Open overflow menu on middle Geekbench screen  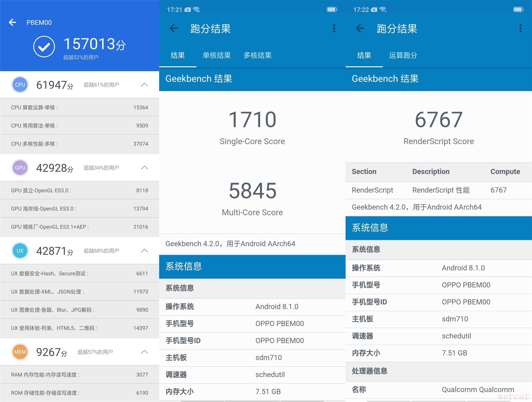click(334, 28)
